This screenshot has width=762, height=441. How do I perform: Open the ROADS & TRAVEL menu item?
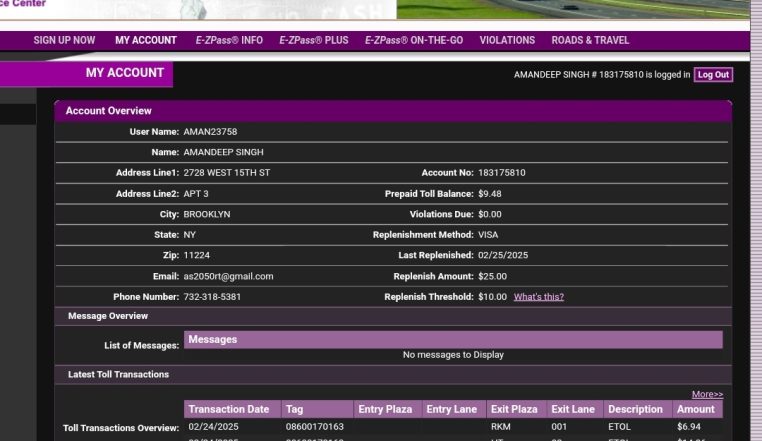point(590,40)
